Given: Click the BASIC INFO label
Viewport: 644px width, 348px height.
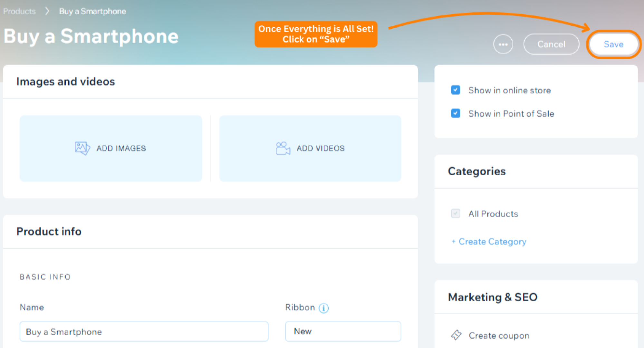Looking at the screenshot, I should coord(45,277).
